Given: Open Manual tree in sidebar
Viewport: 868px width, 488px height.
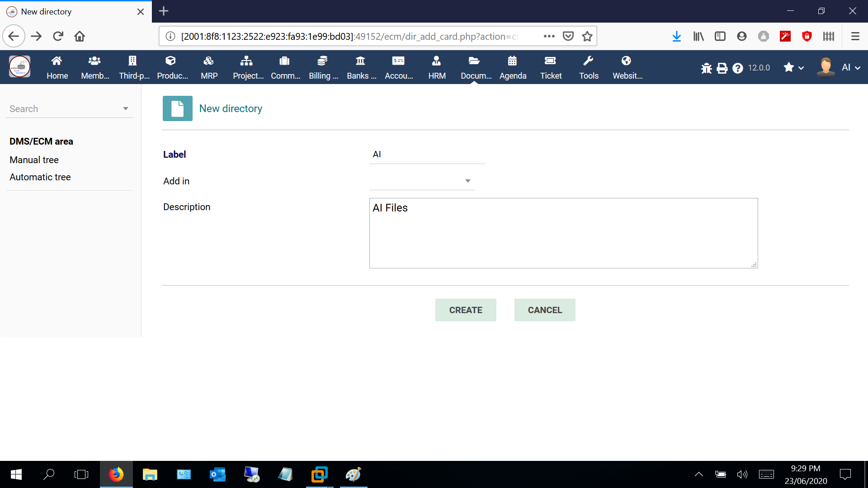Looking at the screenshot, I should pyautogui.click(x=34, y=160).
